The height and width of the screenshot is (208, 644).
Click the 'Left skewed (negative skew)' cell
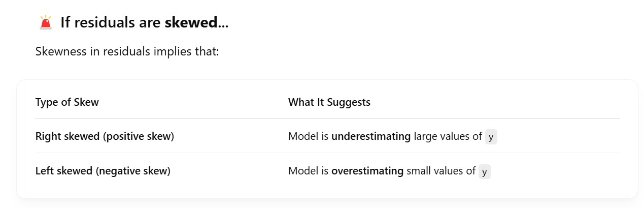click(x=103, y=171)
